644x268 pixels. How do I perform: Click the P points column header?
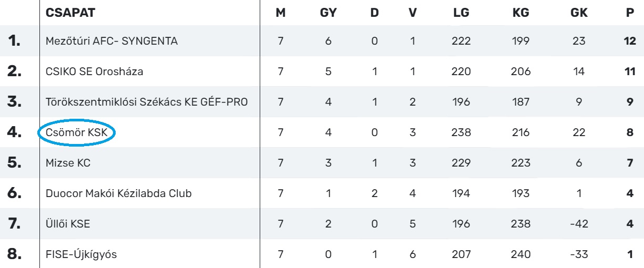click(x=630, y=13)
